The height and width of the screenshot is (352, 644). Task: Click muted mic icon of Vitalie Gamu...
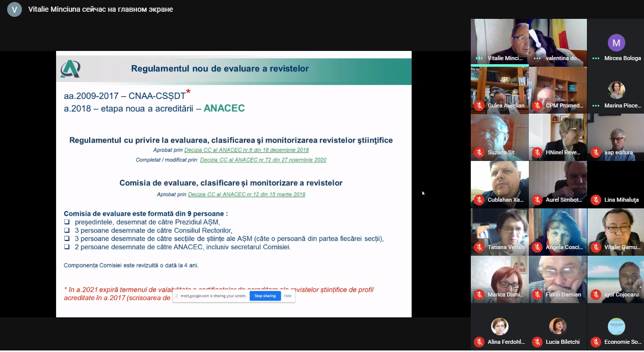[x=596, y=247]
